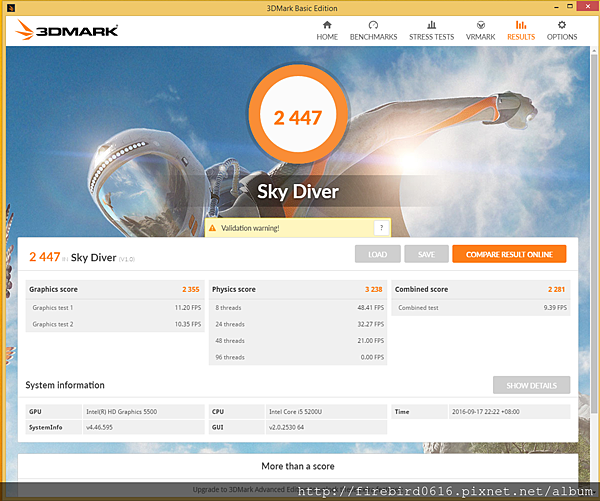Click the Sky Diver banner title

298,191
